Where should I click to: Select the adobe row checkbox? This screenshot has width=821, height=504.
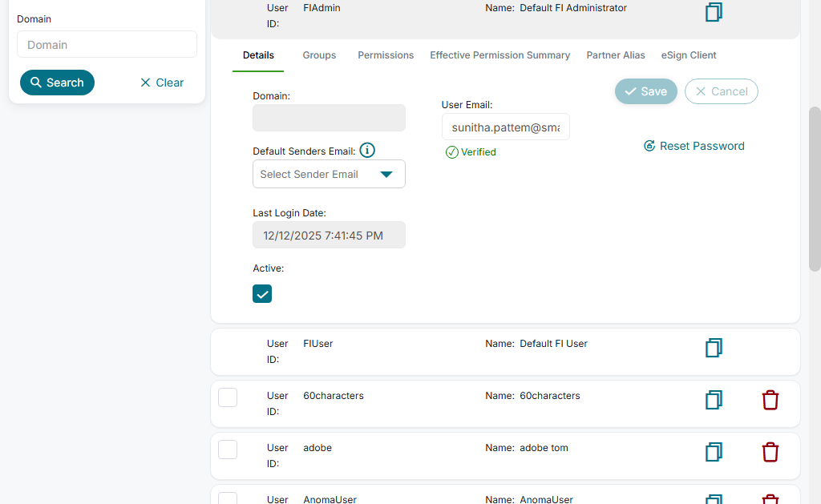228,449
